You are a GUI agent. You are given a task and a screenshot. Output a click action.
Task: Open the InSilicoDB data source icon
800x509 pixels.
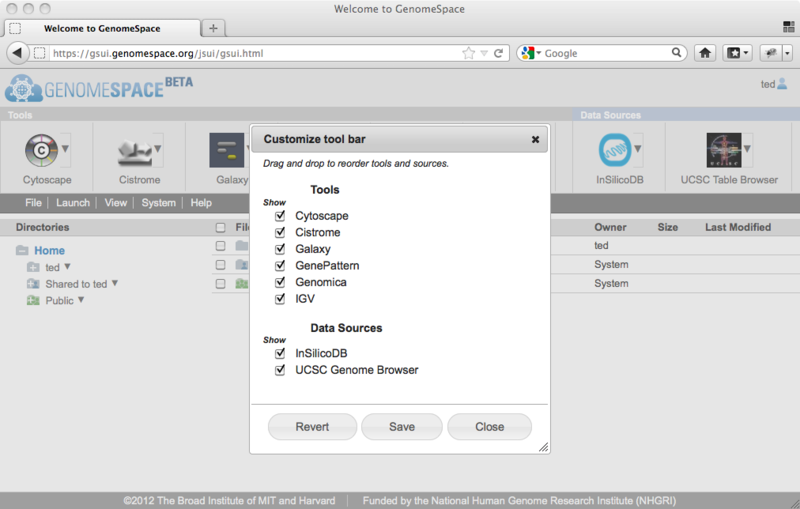pos(615,151)
